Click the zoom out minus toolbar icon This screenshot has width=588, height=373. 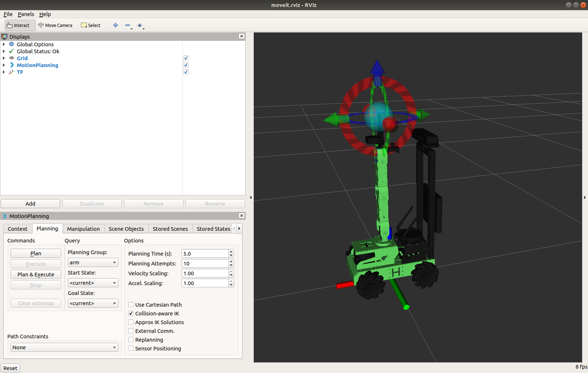(127, 25)
